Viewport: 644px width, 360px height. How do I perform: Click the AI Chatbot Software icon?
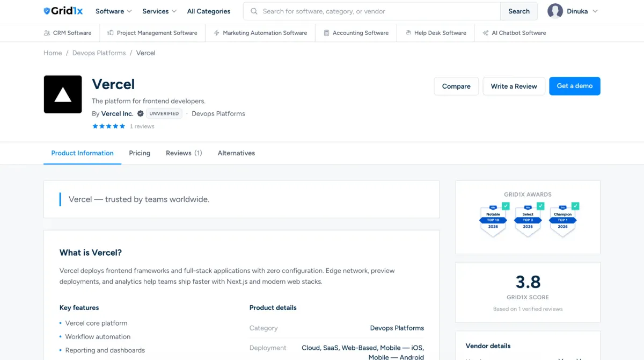coord(486,33)
